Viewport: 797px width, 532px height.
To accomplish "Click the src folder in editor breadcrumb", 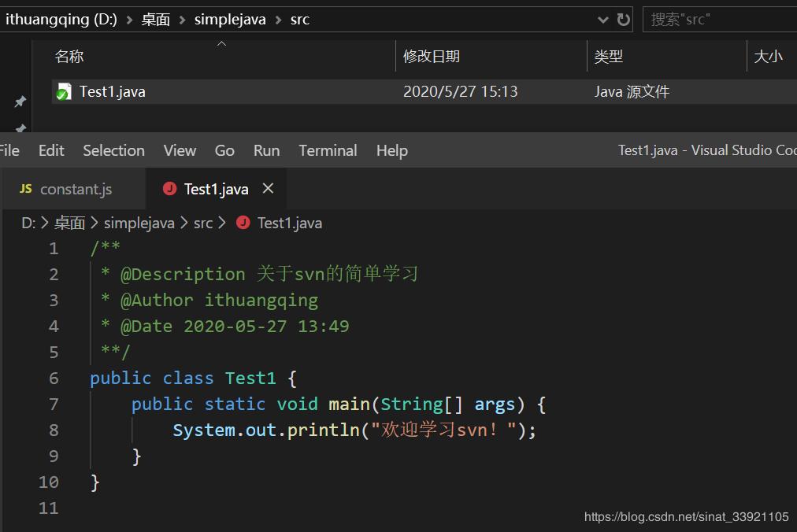I will point(203,223).
